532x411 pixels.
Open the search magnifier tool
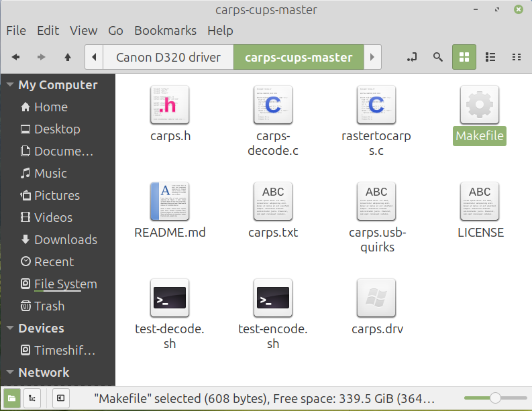click(438, 57)
